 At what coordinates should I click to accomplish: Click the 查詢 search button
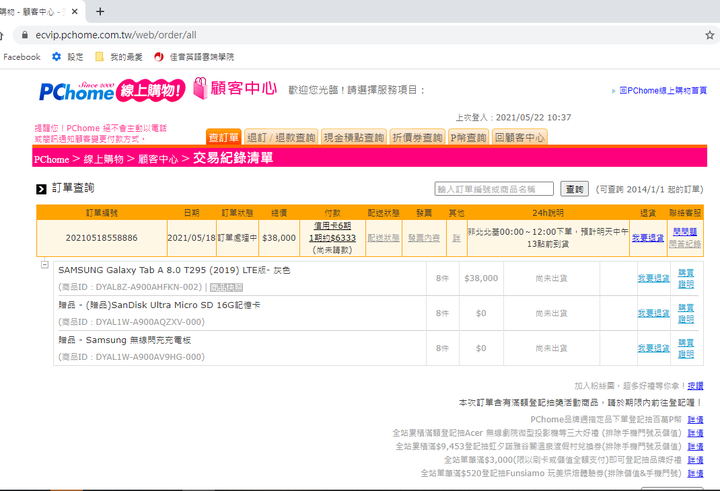574,189
